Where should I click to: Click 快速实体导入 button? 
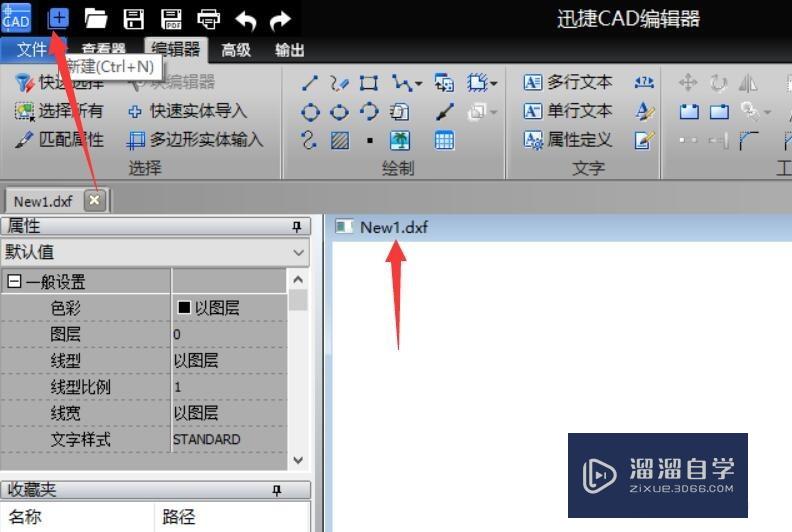pos(187,111)
